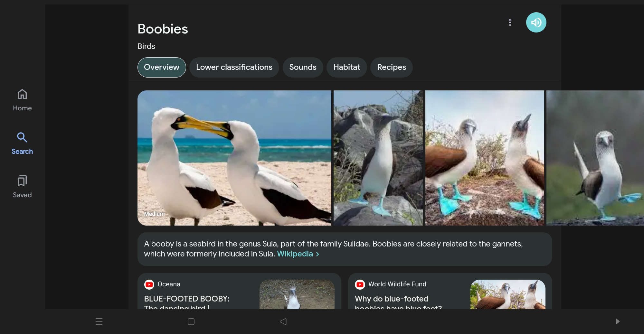Show the Habitat tab
The width and height of the screenshot is (644, 334).
click(346, 67)
